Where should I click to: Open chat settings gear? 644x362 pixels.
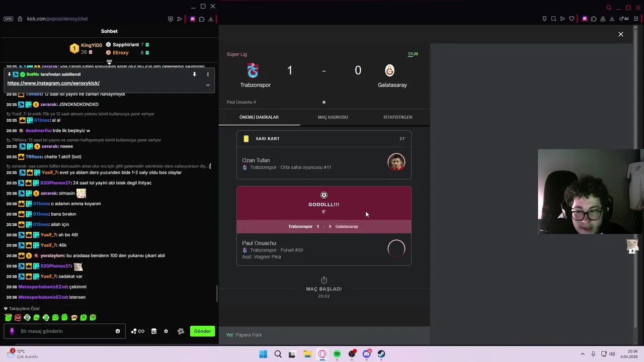[x=166, y=331]
